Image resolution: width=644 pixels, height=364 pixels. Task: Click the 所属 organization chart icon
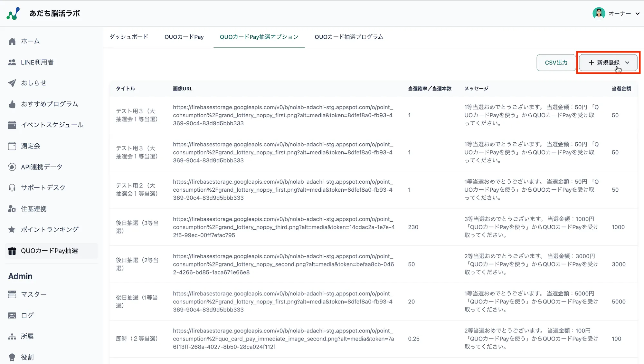[x=12, y=336]
